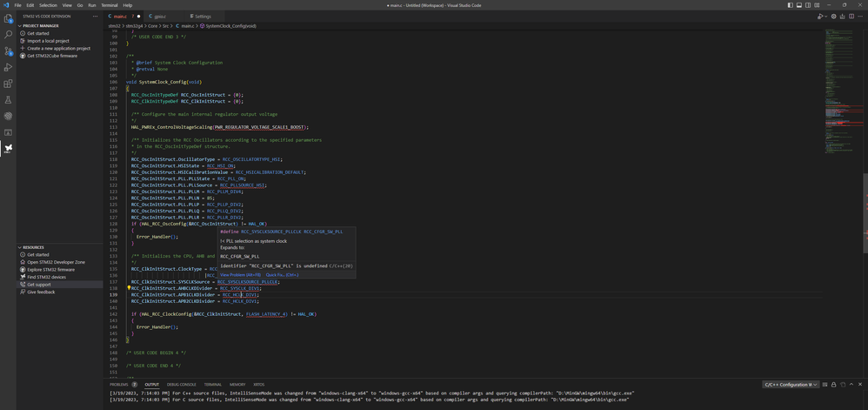Toggle the bottom panel layout icon

[798, 5]
